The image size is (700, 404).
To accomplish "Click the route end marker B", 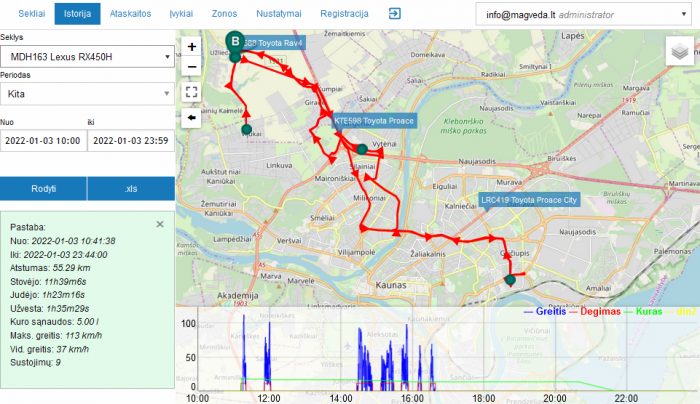I will pos(235,42).
